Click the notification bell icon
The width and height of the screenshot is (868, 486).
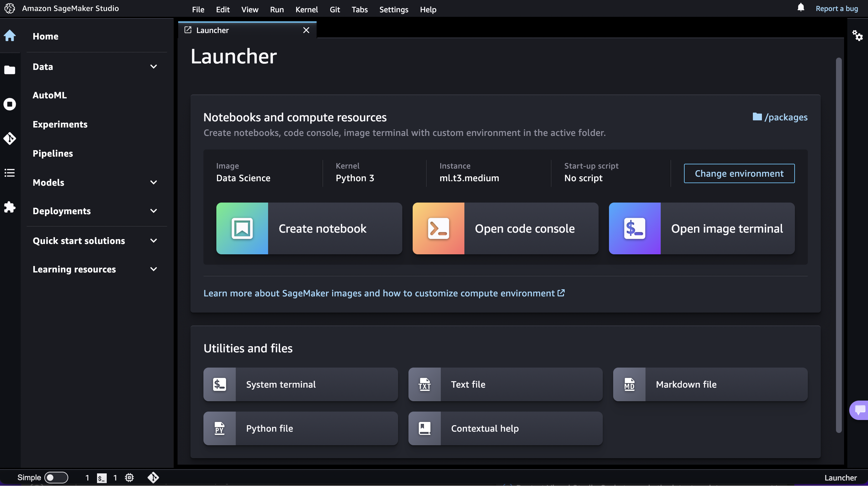click(x=801, y=8)
